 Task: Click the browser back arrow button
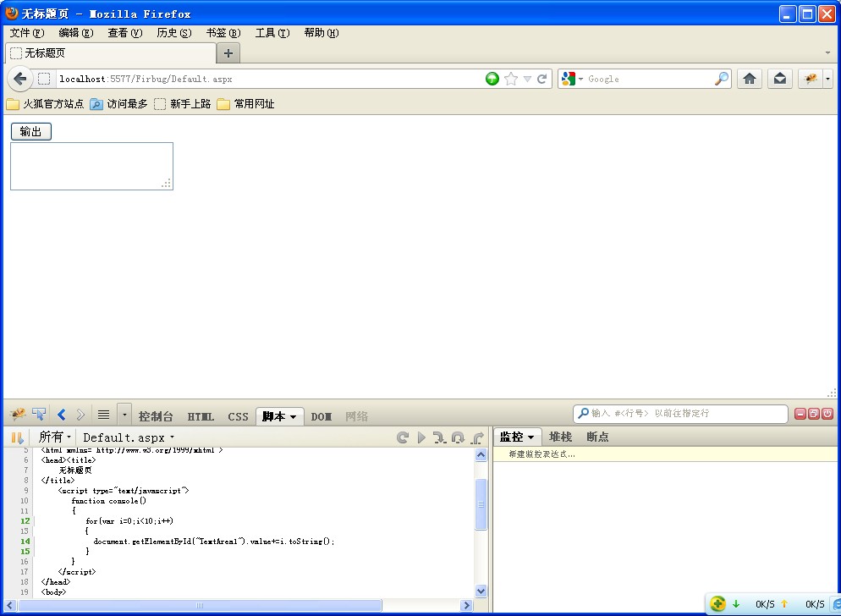coord(20,79)
